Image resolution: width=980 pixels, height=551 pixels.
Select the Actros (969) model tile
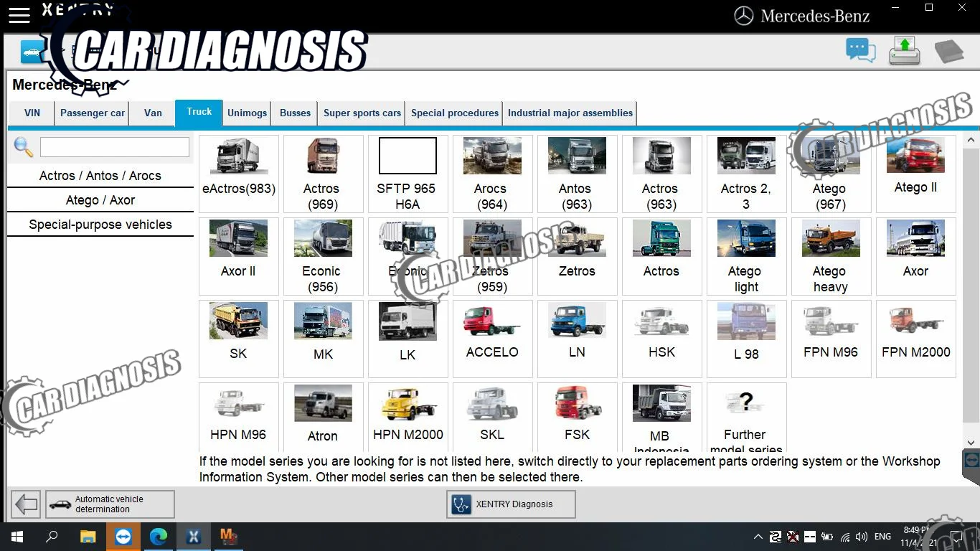tap(324, 174)
